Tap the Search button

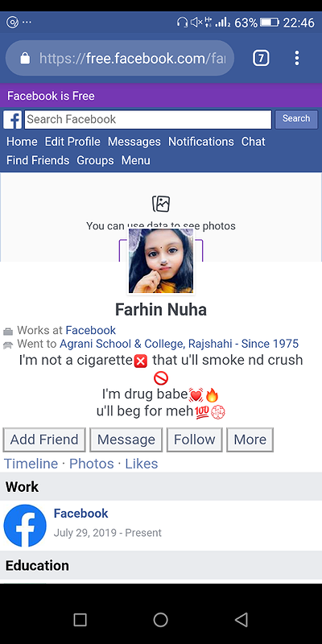point(296,119)
